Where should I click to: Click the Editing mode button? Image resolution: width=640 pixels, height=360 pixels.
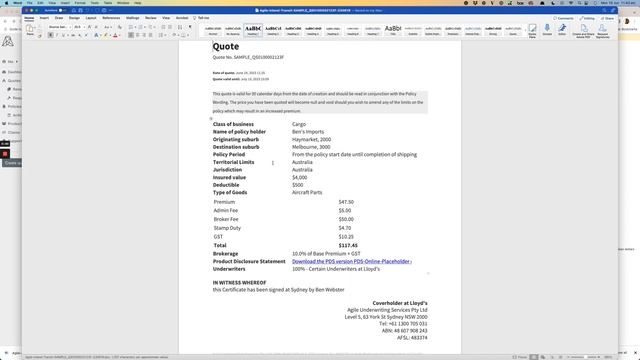pyautogui.click(x=587, y=18)
